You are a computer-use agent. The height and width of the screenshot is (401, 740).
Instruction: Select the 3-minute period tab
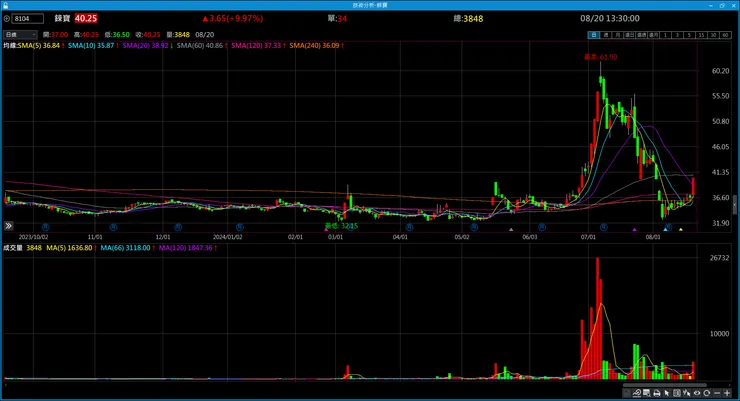(x=677, y=35)
